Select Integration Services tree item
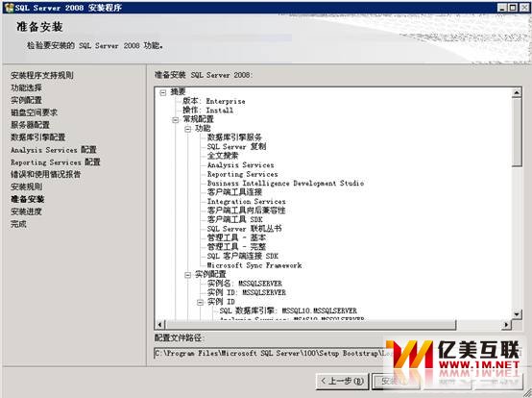532x398 pixels. [247, 201]
